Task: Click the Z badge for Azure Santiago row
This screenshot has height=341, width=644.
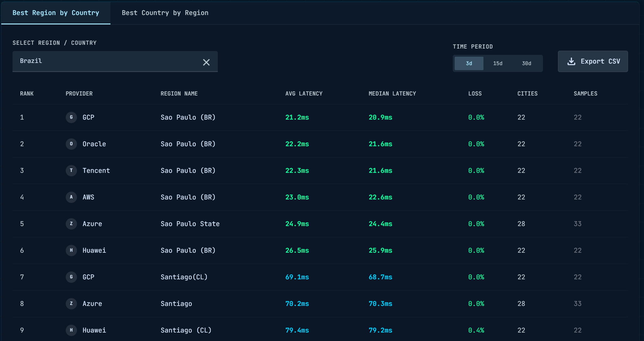Action: point(71,304)
